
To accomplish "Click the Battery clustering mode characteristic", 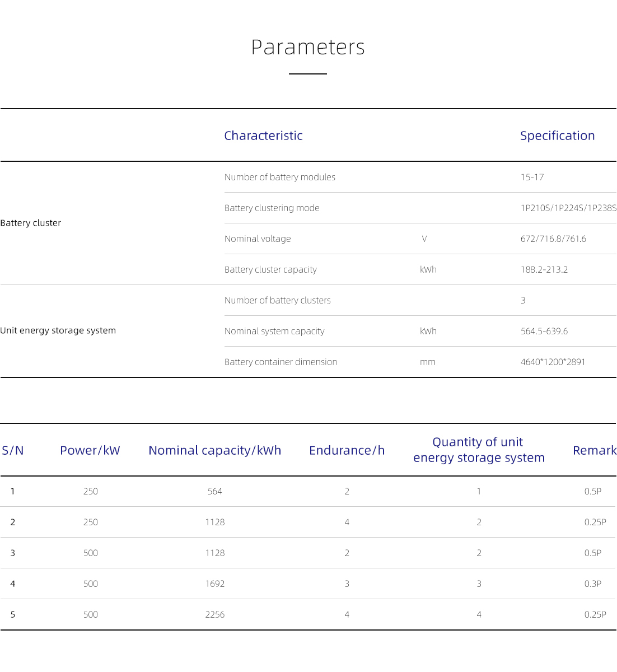I will (x=272, y=208).
